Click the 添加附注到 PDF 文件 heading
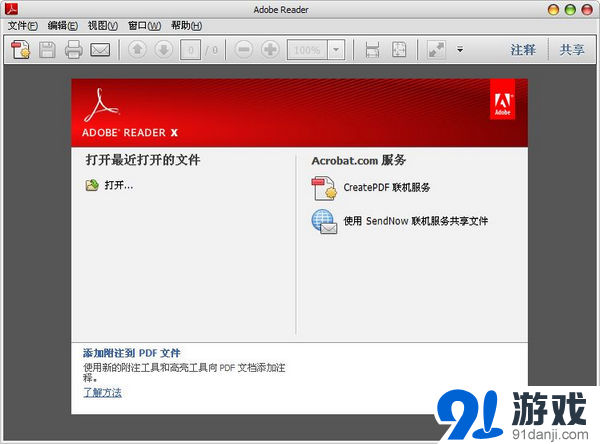 (132, 353)
